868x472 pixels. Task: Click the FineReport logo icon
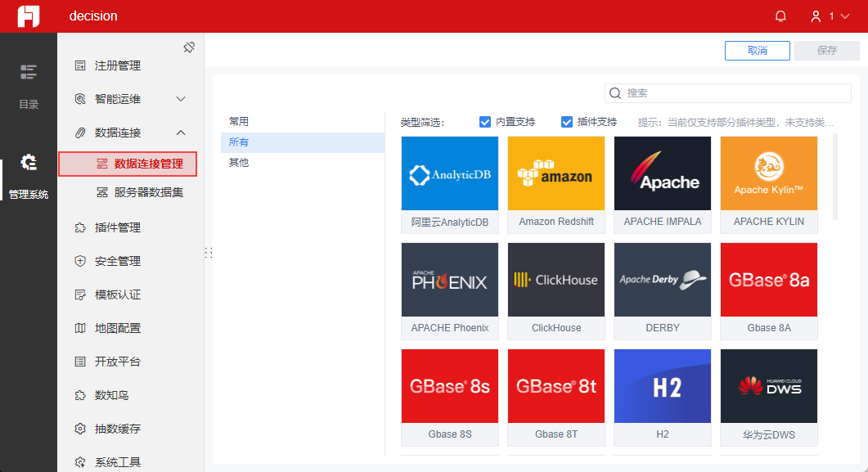click(x=29, y=16)
